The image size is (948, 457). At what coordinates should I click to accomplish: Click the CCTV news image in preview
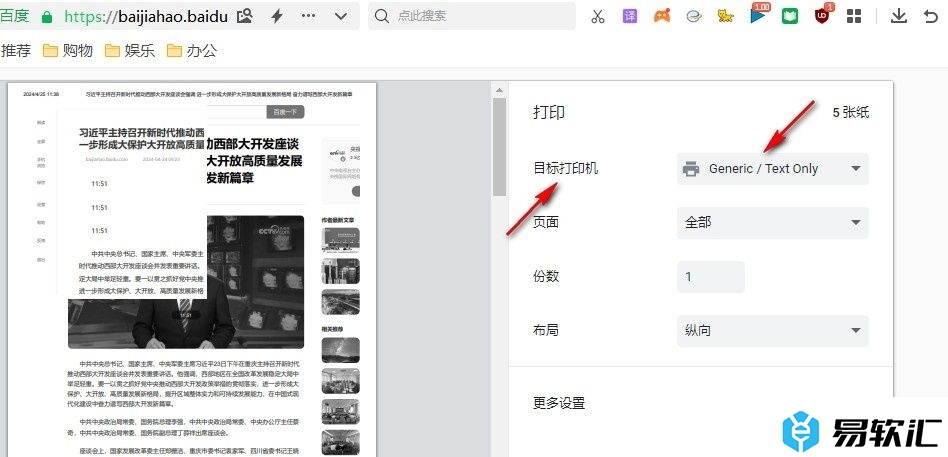pos(255,282)
